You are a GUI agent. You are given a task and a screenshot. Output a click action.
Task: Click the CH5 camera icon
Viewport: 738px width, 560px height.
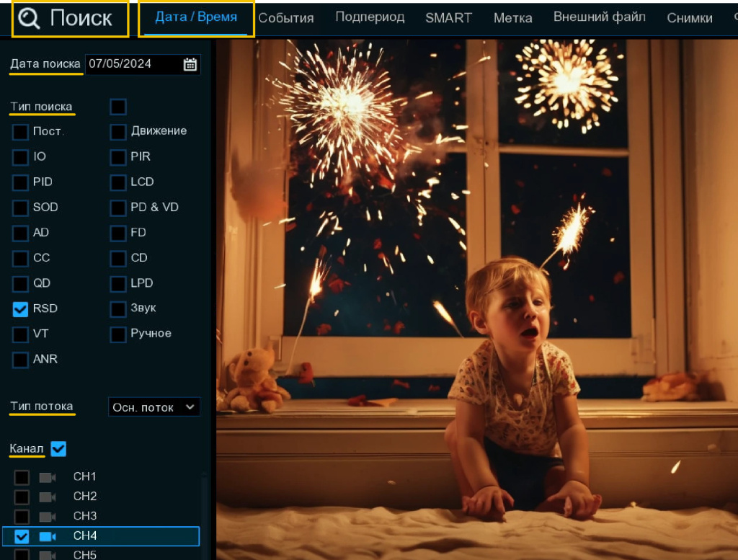click(x=48, y=555)
